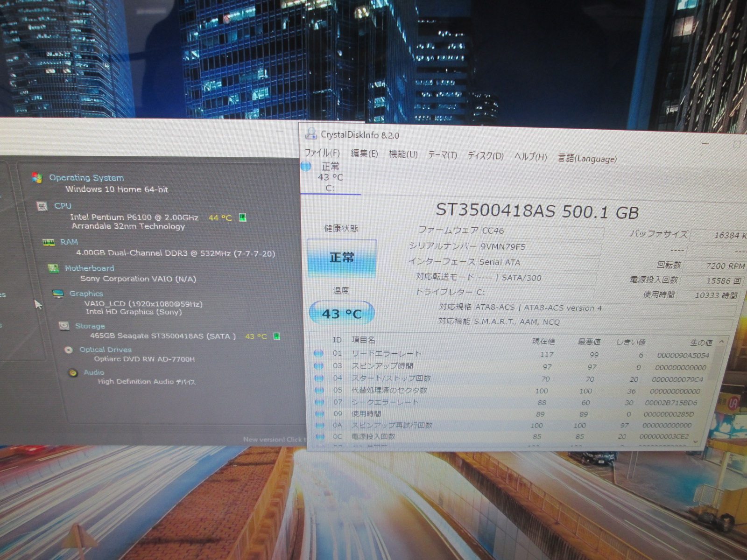
Task: Click the 43 °C temperature button
Action: (342, 314)
